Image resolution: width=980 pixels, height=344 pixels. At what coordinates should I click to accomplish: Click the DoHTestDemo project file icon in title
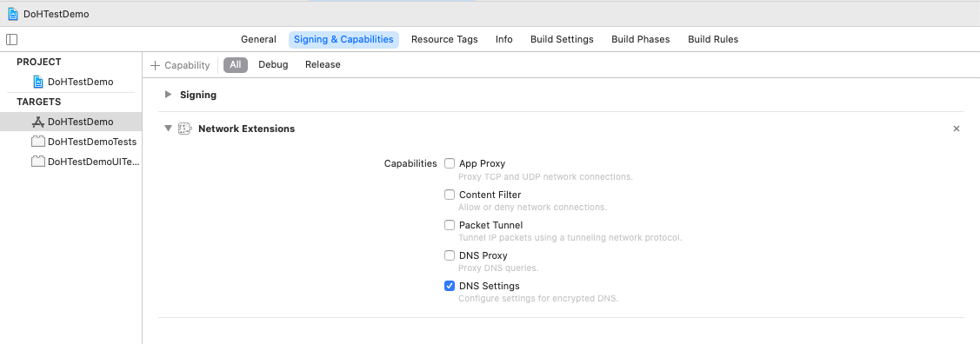tap(12, 14)
